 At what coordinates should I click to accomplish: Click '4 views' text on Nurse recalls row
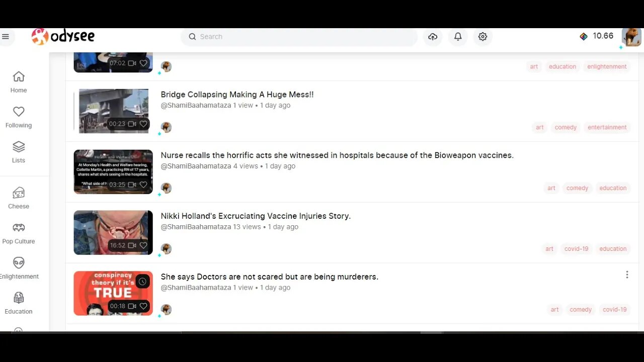point(246,166)
